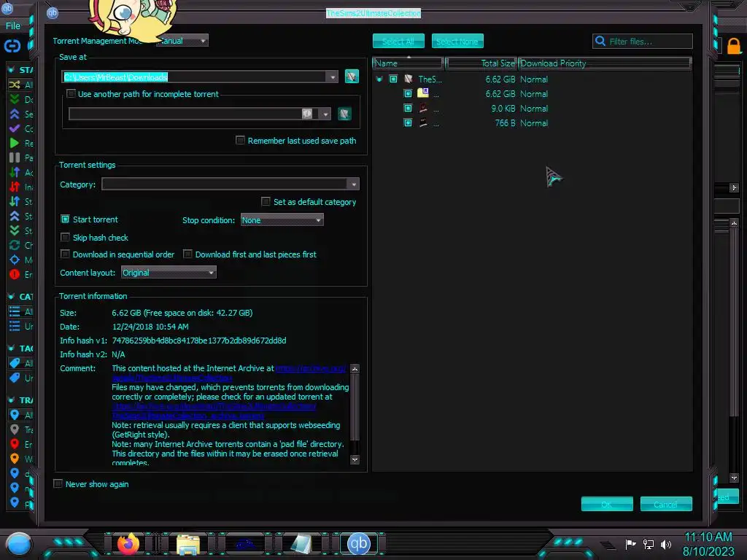Screen dimensions: 747x560
Task: Sort files by Name column
Action: pyautogui.click(x=409, y=63)
